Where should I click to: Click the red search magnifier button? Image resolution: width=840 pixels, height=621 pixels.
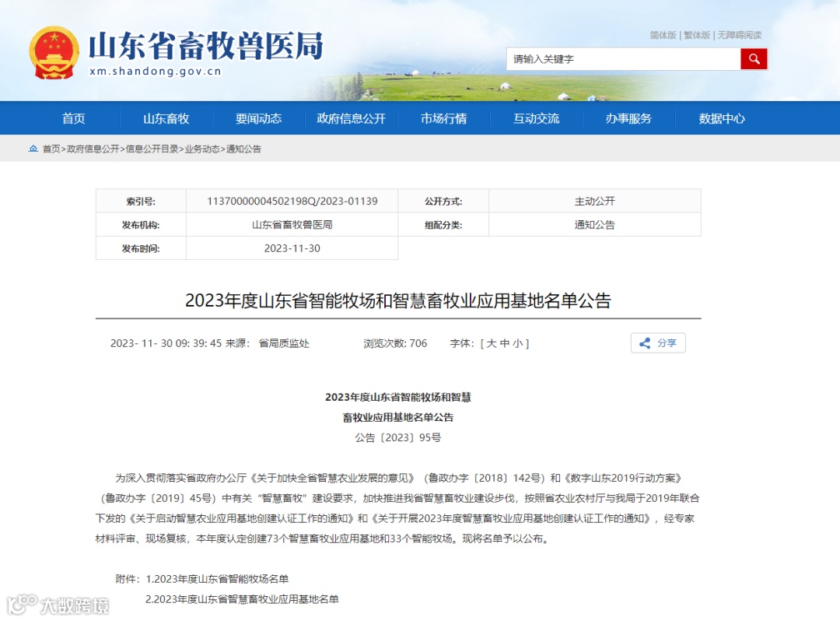tap(754, 59)
